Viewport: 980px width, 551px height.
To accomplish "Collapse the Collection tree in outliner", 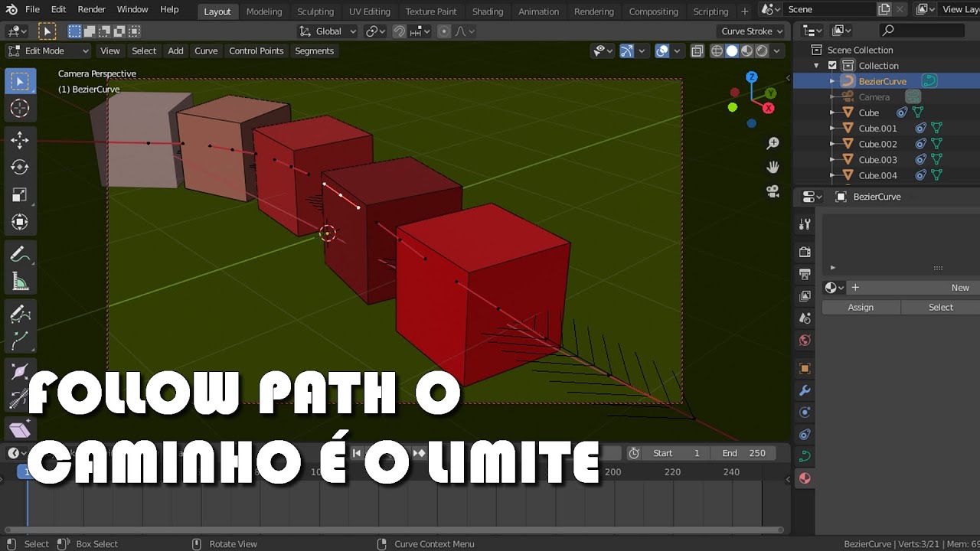I will [x=817, y=66].
